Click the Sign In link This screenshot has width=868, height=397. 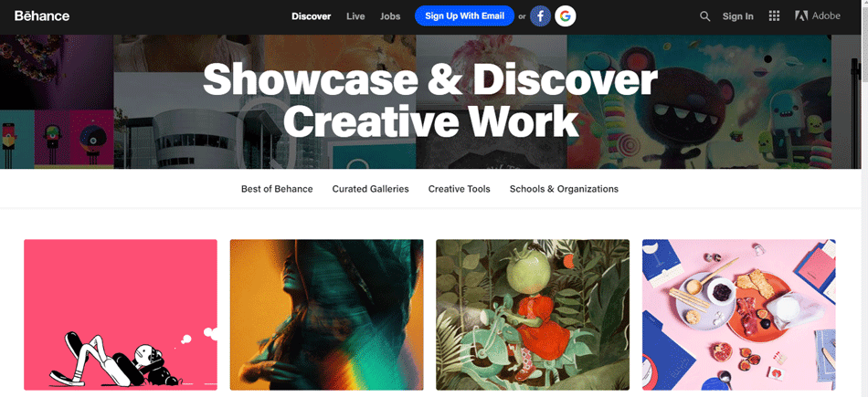(x=737, y=16)
